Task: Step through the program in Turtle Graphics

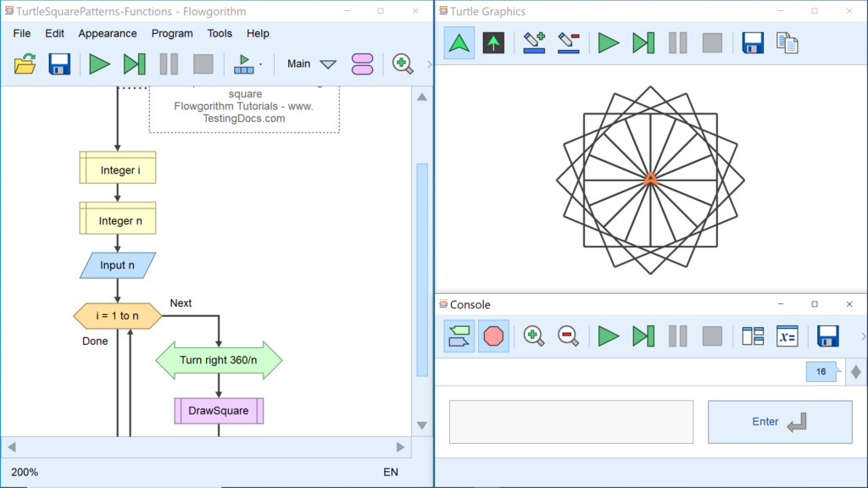Action: [x=642, y=42]
